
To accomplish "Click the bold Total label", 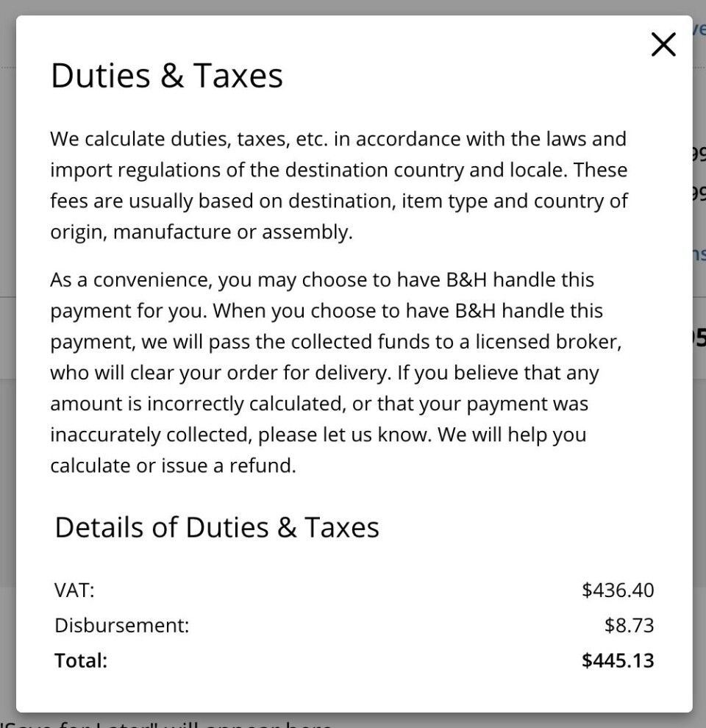I will pos(81,660).
